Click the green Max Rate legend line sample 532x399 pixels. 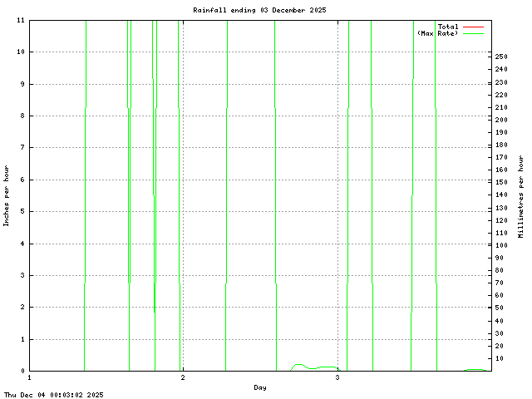click(473, 33)
